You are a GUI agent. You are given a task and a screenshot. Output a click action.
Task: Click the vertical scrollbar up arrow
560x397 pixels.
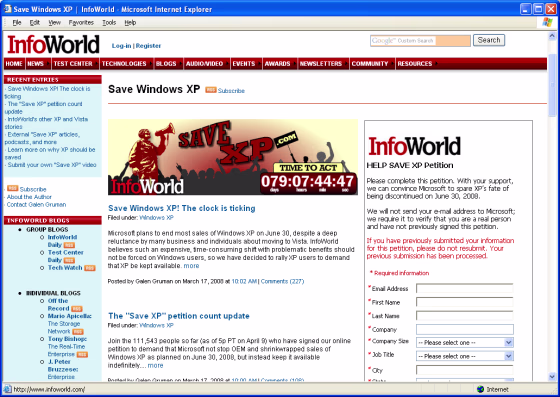pyautogui.click(x=552, y=36)
